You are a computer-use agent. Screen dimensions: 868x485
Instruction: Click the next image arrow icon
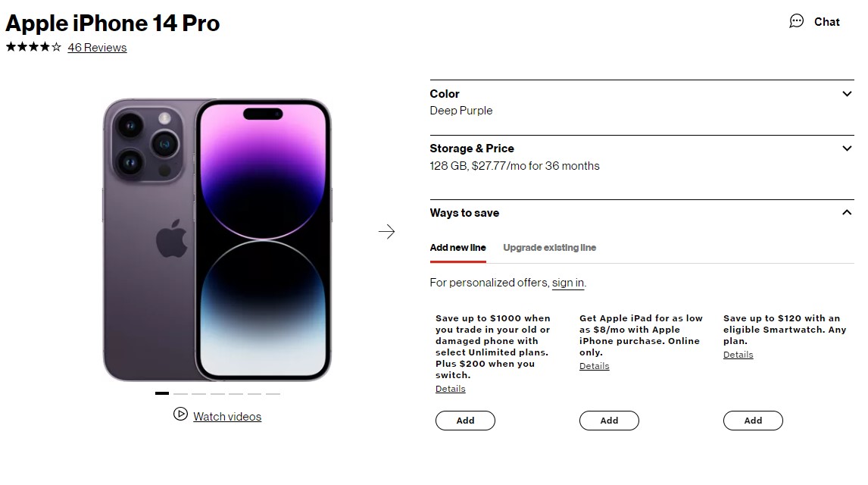[386, 232]
